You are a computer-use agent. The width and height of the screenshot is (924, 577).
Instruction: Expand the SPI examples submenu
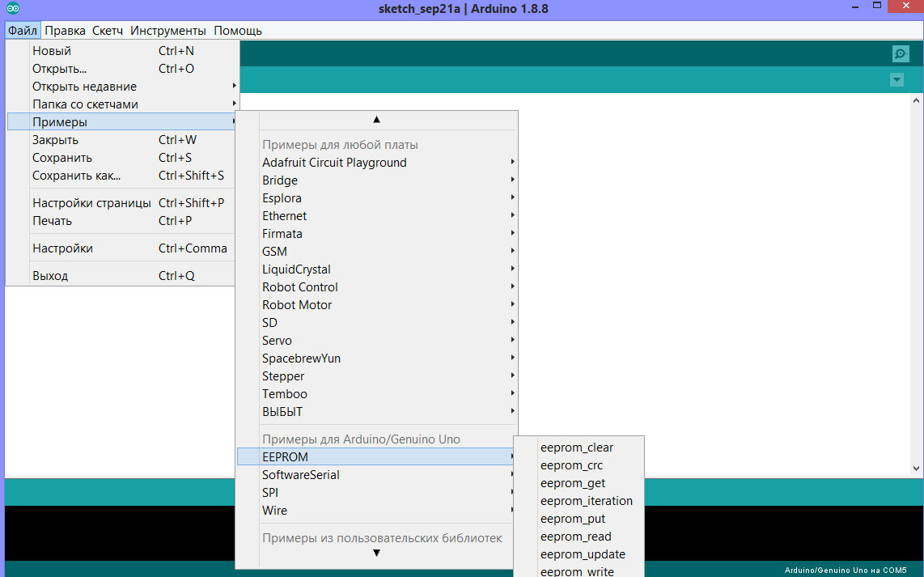(376, 493)
